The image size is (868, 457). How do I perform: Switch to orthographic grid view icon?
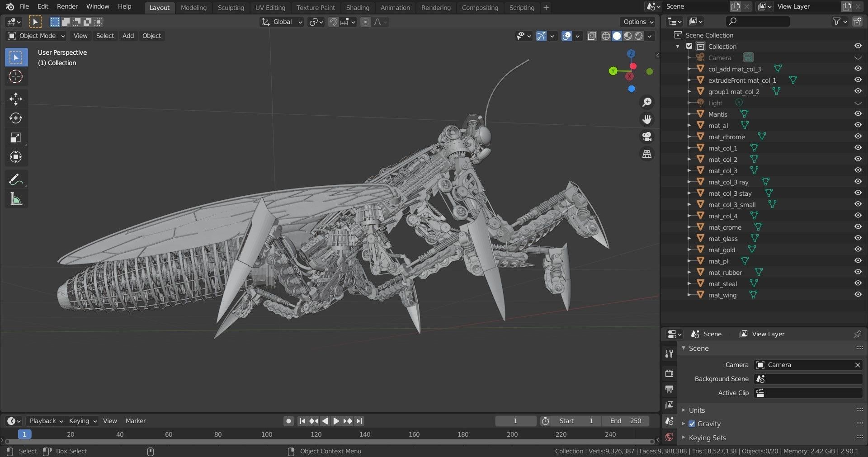(x=647, y=154)
